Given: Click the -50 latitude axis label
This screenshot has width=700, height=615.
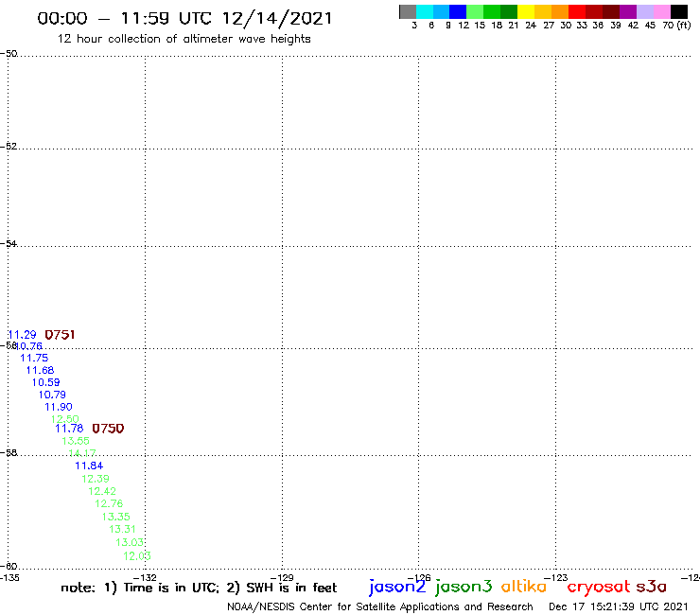Looking at the screenshot, I should pyautogui.click(x=9, y=54).
